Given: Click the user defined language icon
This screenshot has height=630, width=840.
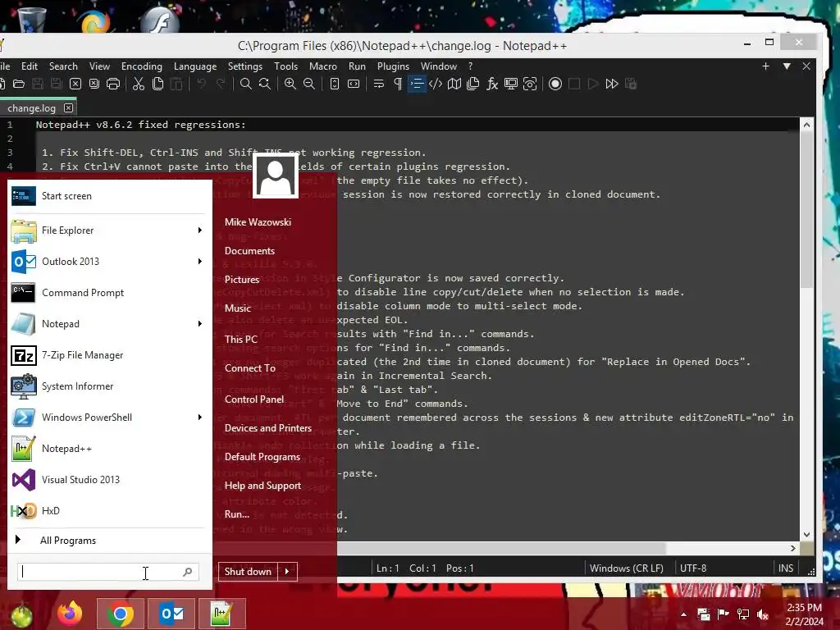Looking at the screenshot, I should pyautogui.click(x=436, y=84).
